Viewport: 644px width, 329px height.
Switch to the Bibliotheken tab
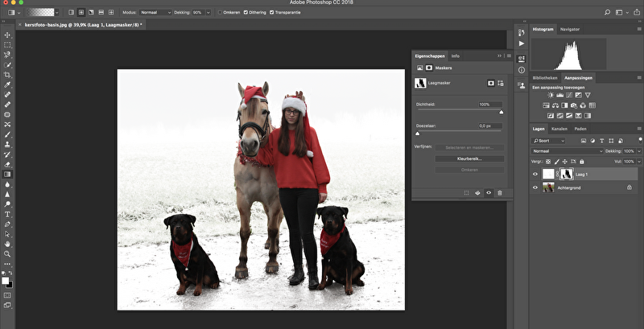545,77
